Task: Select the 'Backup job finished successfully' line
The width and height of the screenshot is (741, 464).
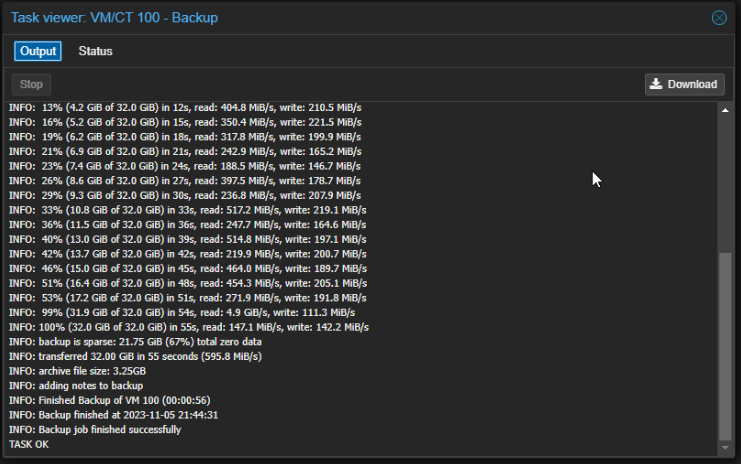Action: 95,429
